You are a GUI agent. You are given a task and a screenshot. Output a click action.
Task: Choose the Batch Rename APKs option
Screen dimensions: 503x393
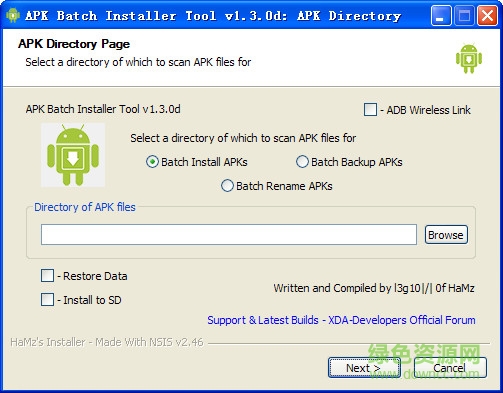point(227,186)
